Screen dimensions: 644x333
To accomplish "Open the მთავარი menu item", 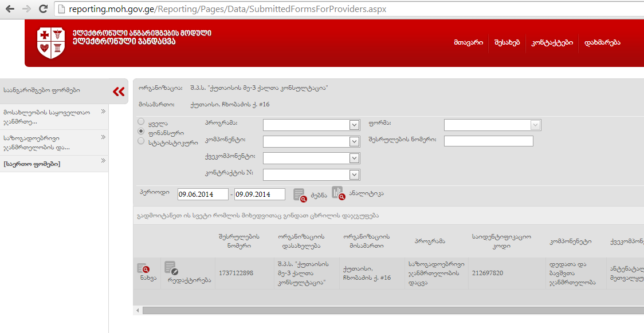I will pos(468,42).
